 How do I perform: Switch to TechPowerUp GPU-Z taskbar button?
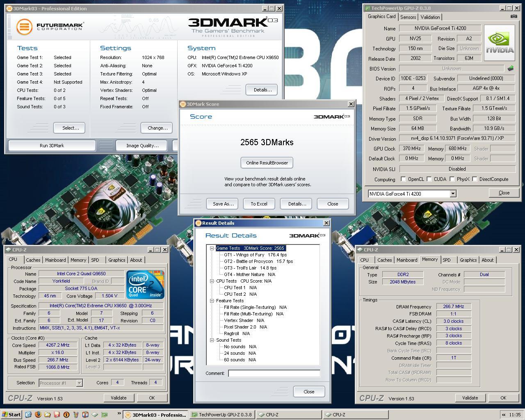tap(222, 415)
